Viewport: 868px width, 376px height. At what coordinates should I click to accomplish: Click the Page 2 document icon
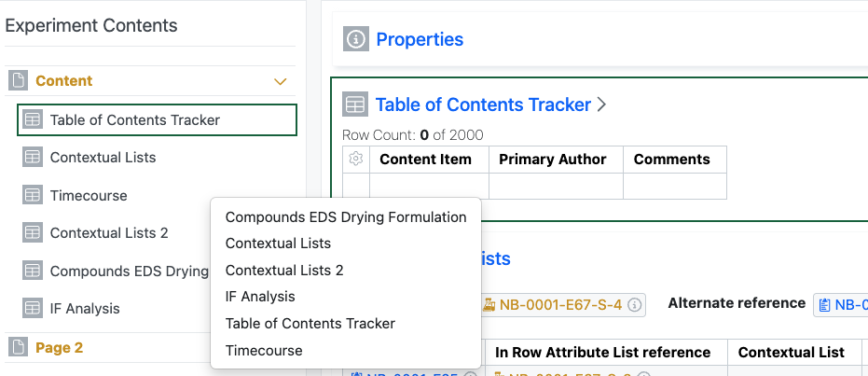18,348
